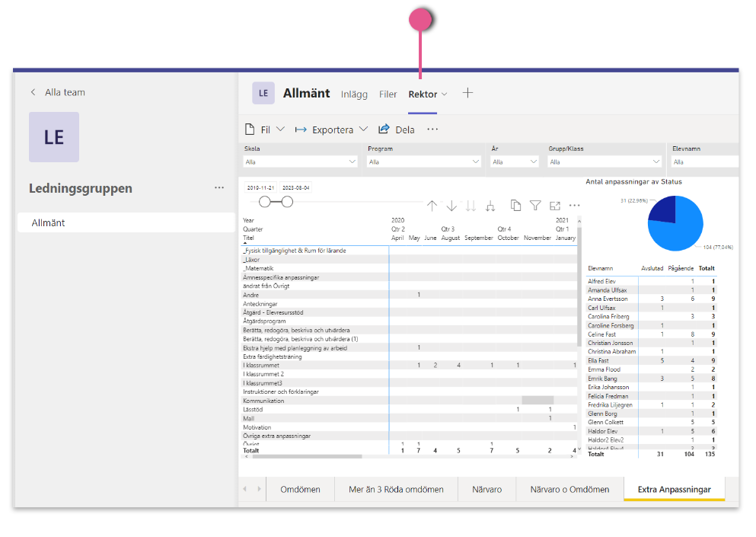Sort by Avslutad column header

click(652, 268)
